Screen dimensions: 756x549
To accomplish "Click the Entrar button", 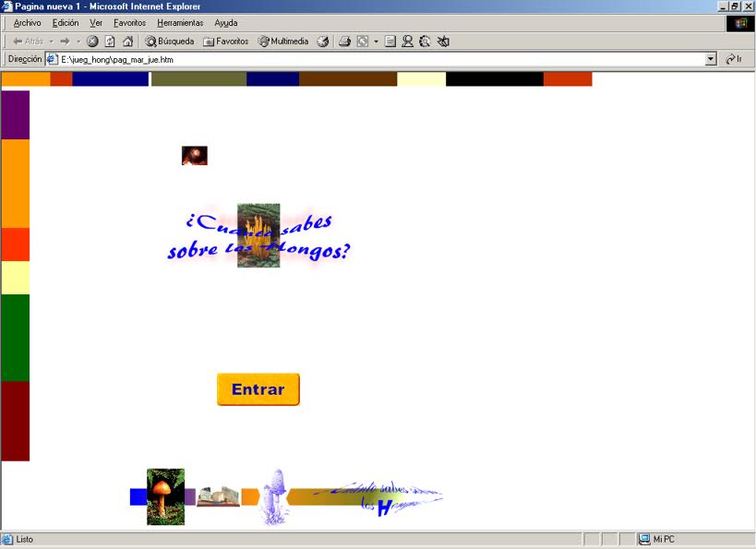I will point(258,389).
